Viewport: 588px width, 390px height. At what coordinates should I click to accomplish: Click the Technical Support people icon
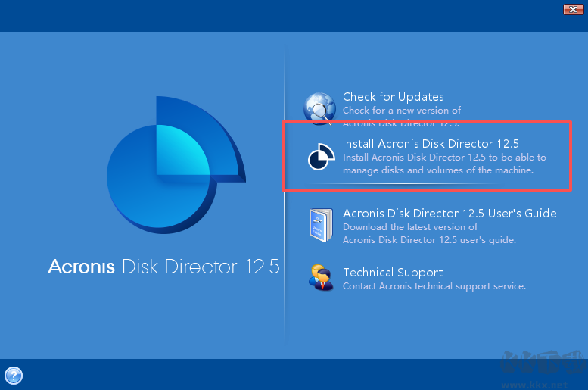(x=321, y=277)
